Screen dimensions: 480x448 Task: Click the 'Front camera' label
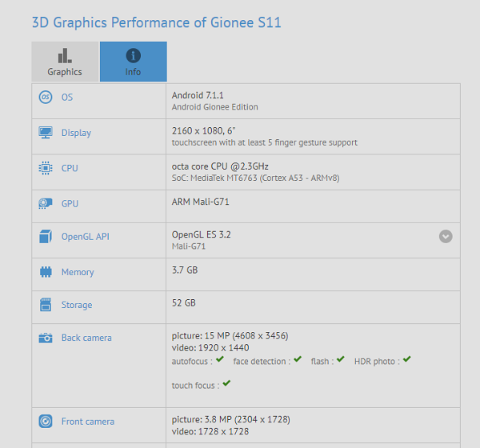coord(88,422)
